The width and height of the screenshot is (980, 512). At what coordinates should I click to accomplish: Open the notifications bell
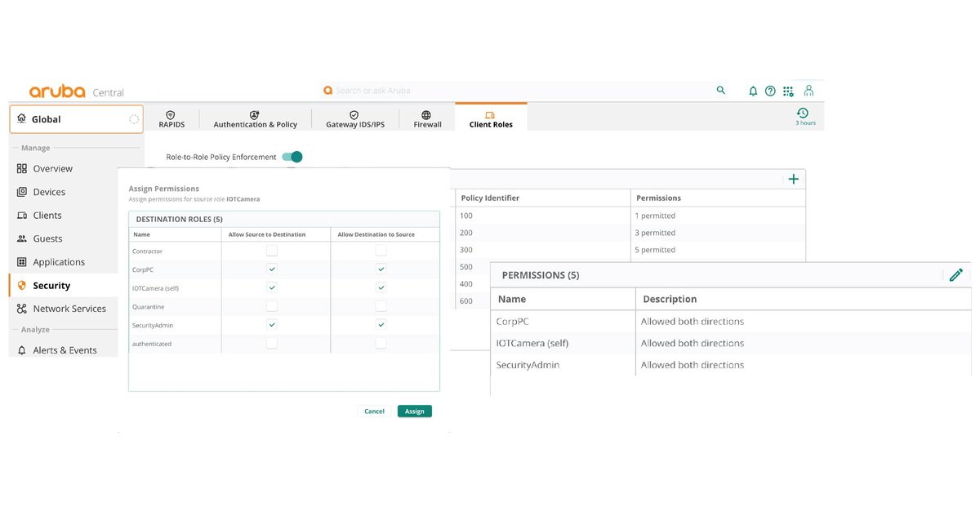click(x=753, y=91)
